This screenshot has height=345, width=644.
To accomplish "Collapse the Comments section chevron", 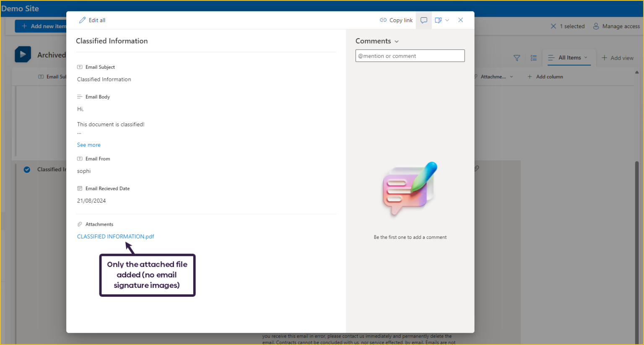I will pos(396,41).
